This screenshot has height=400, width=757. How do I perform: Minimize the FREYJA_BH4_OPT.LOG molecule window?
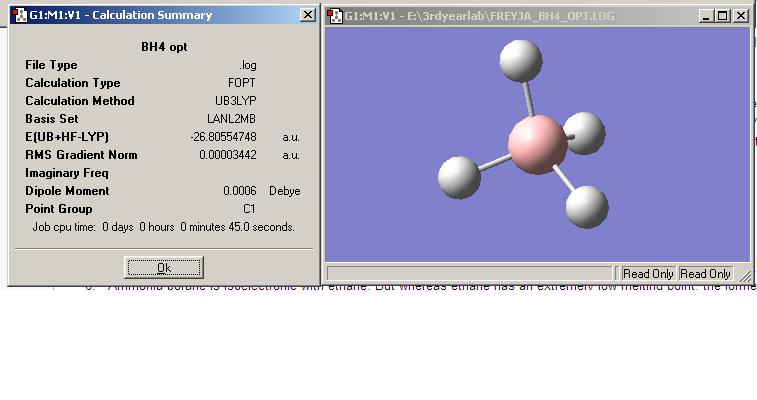(x=706, y=16)
